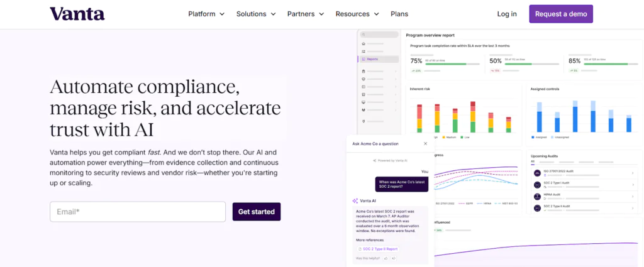Open the Platform dropdown menu
644x267 pixels.
point(206,14)
